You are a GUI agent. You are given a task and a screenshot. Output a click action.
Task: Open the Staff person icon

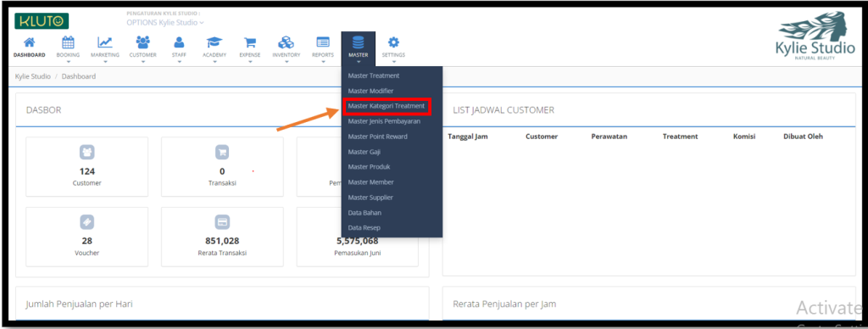tap(179, 42)
